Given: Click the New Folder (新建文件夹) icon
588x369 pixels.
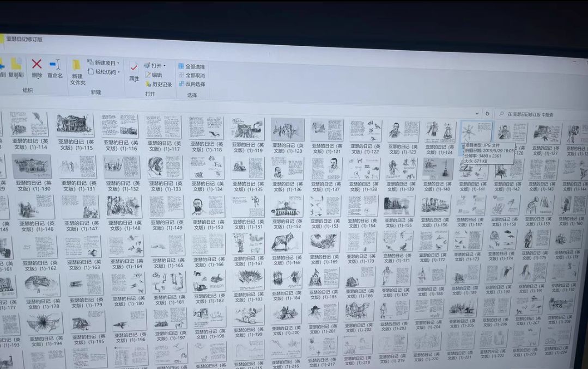Looking at the screenshot, I should pos(77,66).
